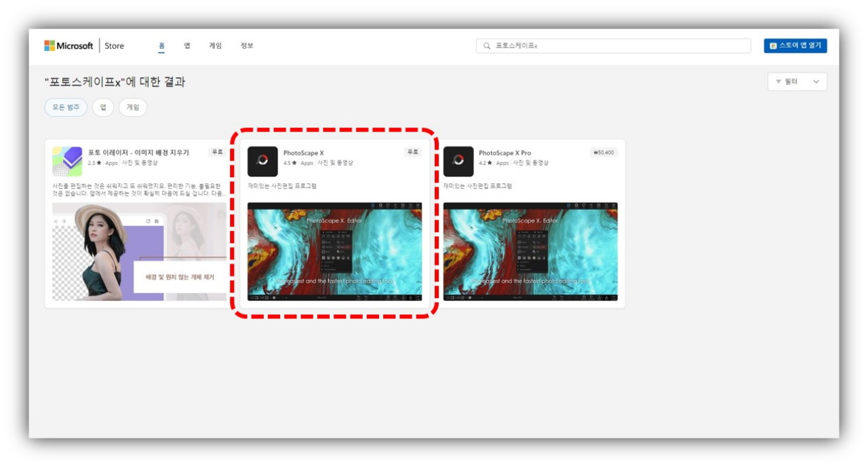Click the 스토어 앱 열기 button

coord(795,45)
